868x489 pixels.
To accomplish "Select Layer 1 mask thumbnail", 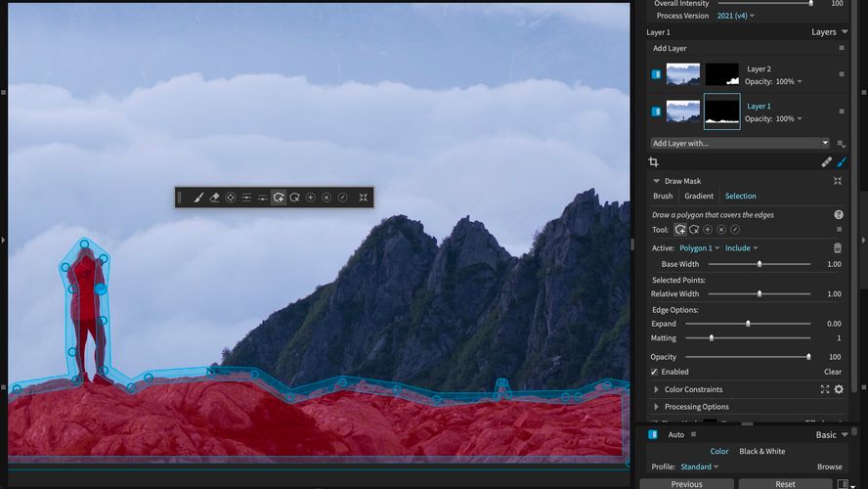I will (721, 111).
